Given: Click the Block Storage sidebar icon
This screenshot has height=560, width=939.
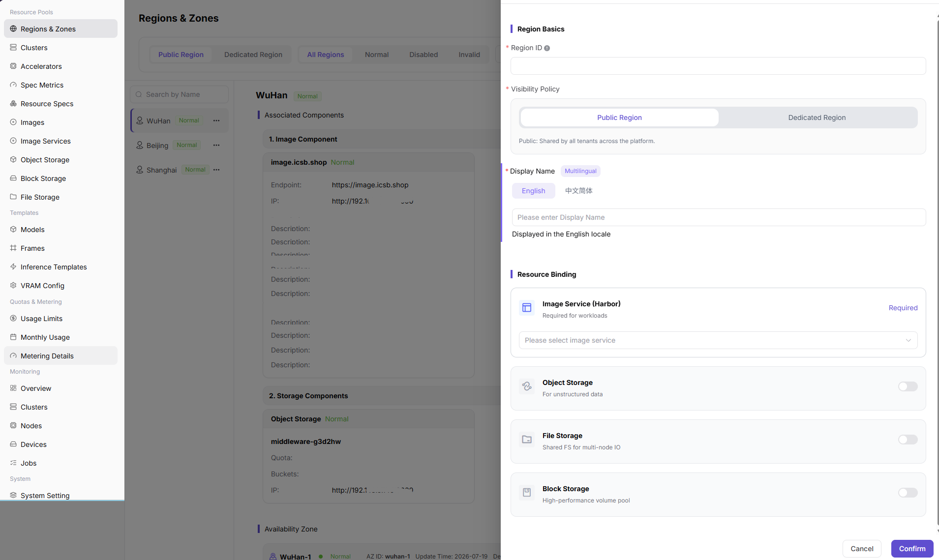Looking at the screenshot, I should (13, 178).
